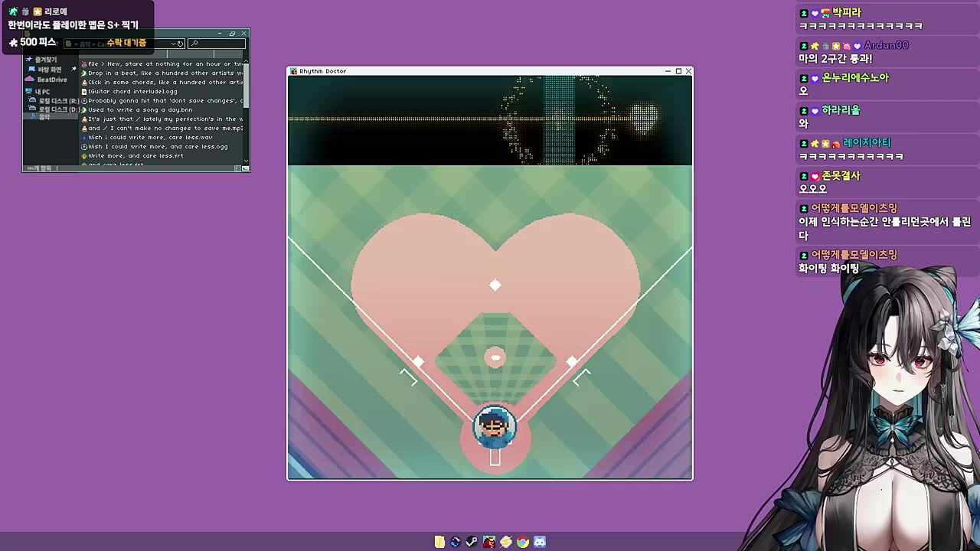The width and height of the screenshot is (980, 551).
Task: Select file 'File > New, stare at nothing'
Action: pos(162,64)
